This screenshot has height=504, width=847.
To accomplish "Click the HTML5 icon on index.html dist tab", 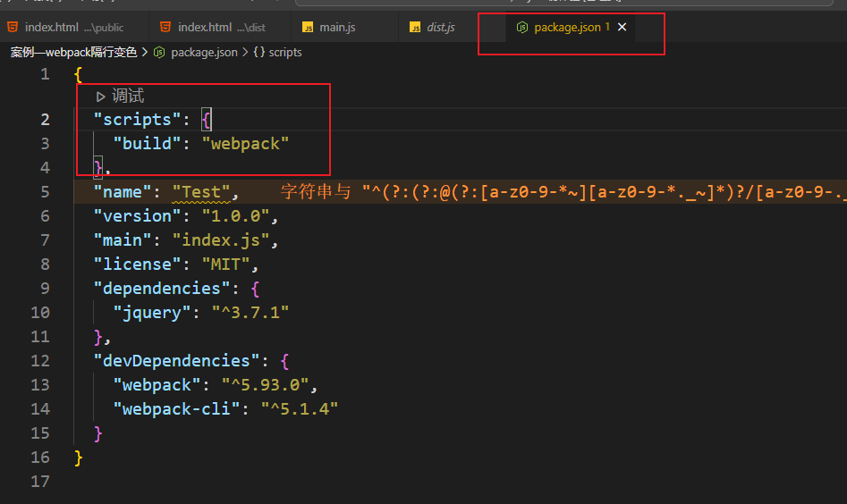I will 165,27.
